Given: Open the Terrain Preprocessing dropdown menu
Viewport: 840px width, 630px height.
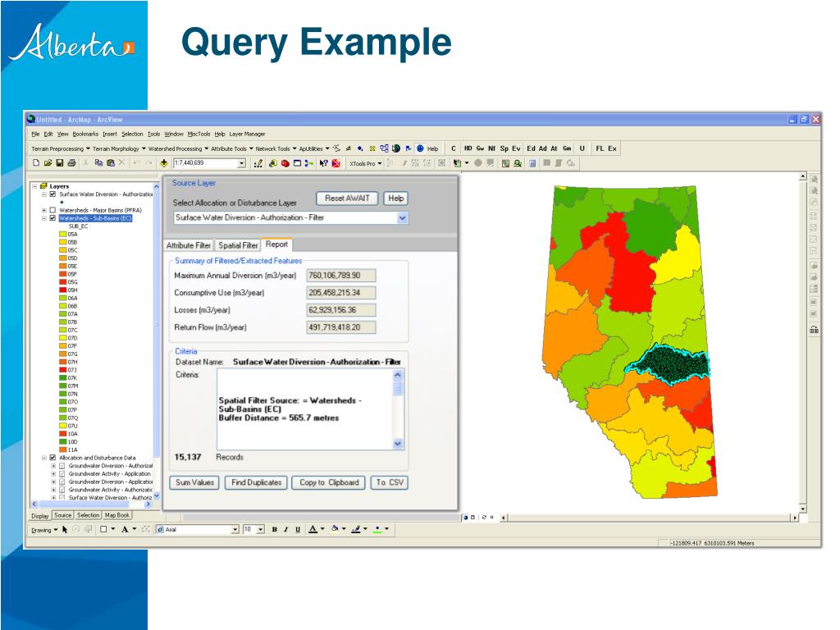Looking at the screenshot, I should tap(61, 148).
